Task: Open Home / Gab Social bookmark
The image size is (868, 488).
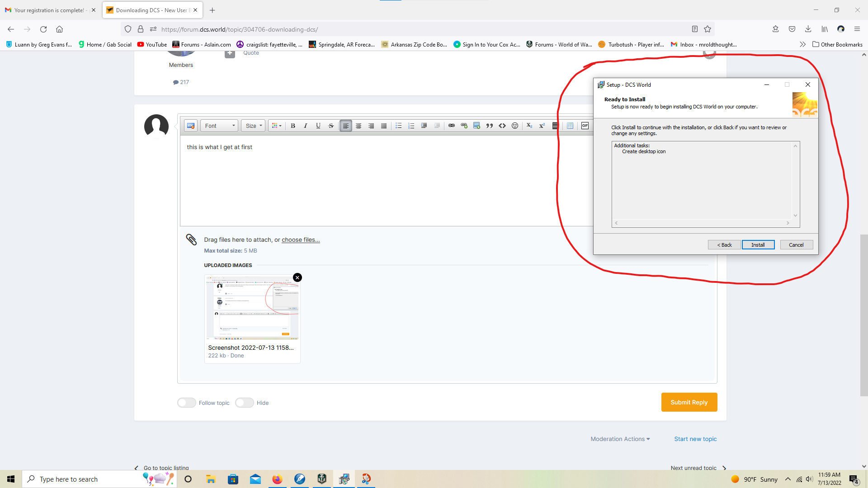Action: pyautogui.click(x=105, y=44)
